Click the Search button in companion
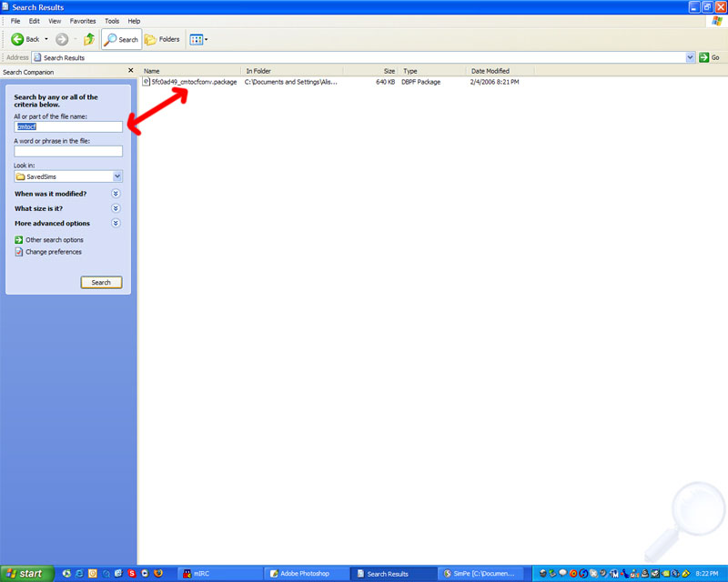 [101, 283]
